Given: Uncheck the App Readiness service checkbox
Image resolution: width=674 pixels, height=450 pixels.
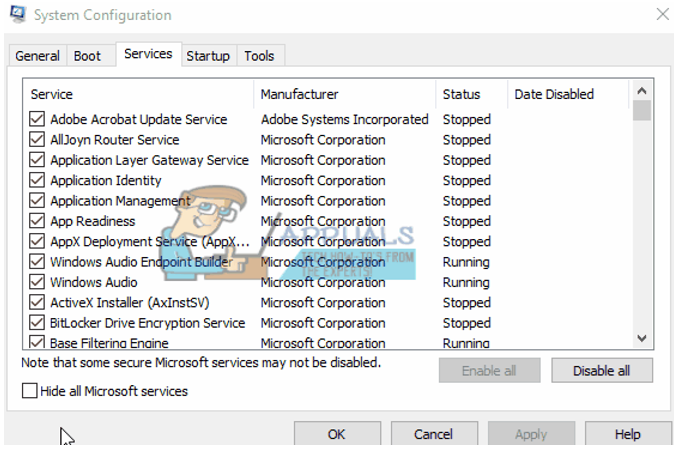Looking at the screenshot, I should pos(38,221).
